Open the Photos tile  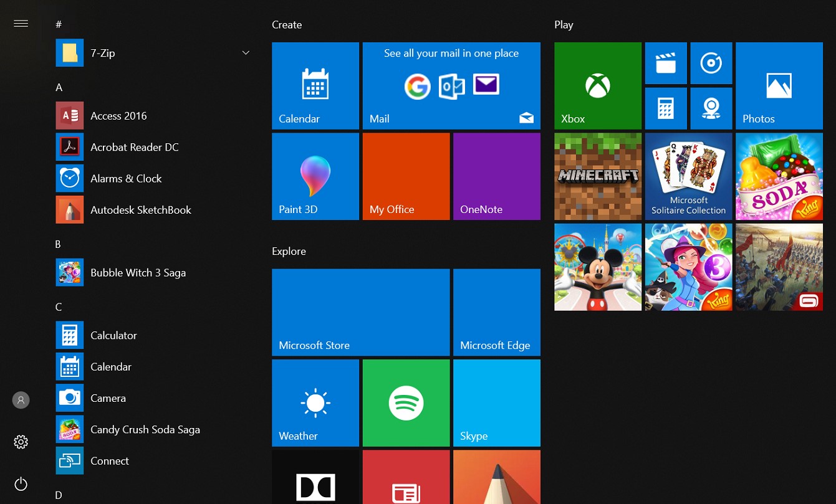click(x=779, y=86)
